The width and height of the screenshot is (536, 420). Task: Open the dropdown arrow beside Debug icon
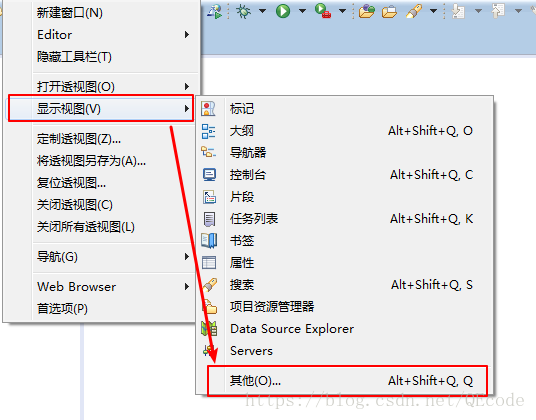coord(263,11)
